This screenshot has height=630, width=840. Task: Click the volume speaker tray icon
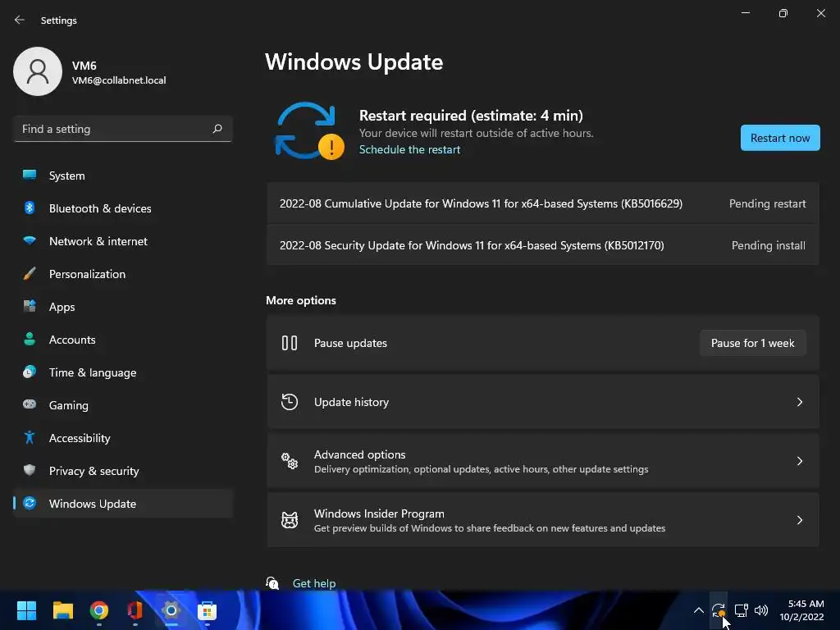pyautogui.click(x=761, y=610)
